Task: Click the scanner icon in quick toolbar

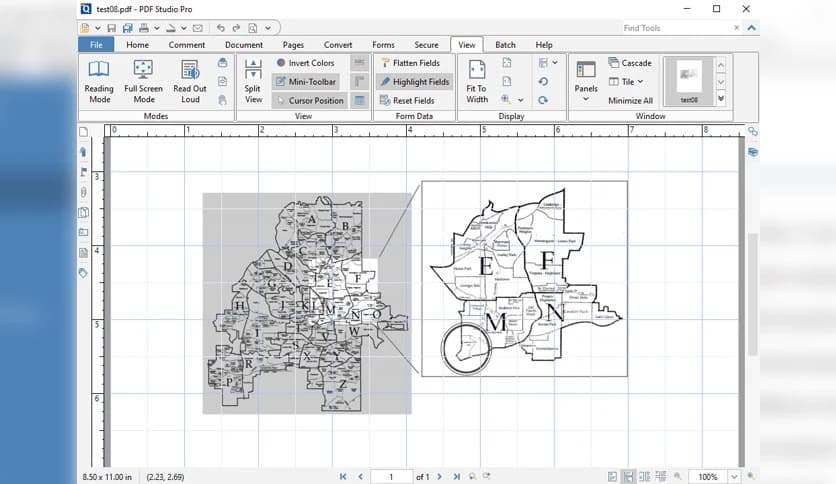Action: pyautogui.click(x=171, y=28)
